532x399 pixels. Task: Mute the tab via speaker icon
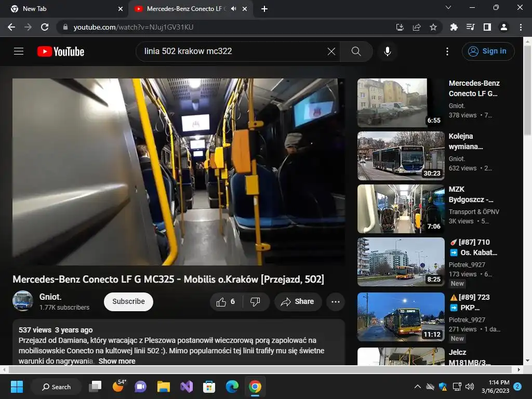[233, 9]
